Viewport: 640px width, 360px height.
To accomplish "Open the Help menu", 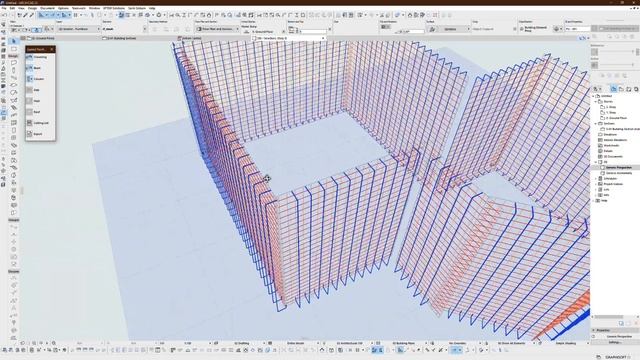I will (152, 8).
